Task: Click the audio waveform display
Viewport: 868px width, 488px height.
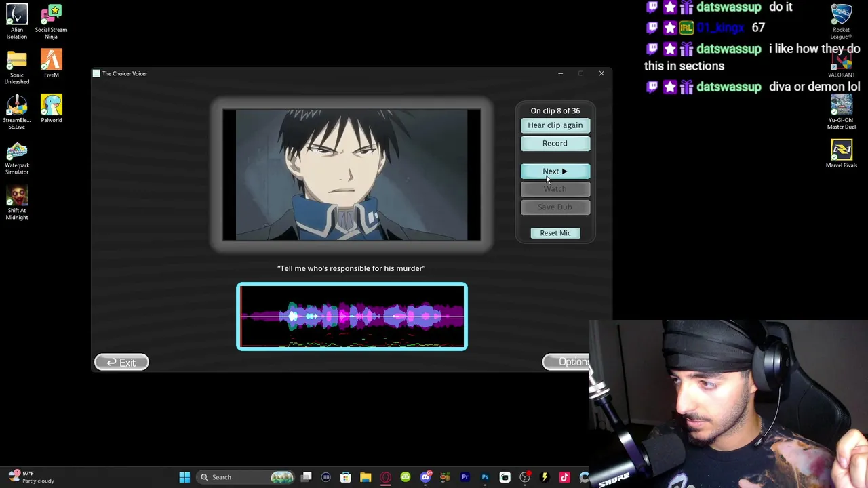Action: coord(352,317)
